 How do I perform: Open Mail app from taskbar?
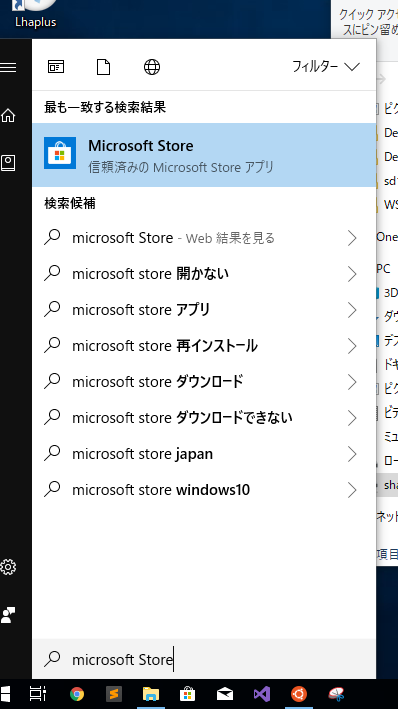tap(225, 694)
